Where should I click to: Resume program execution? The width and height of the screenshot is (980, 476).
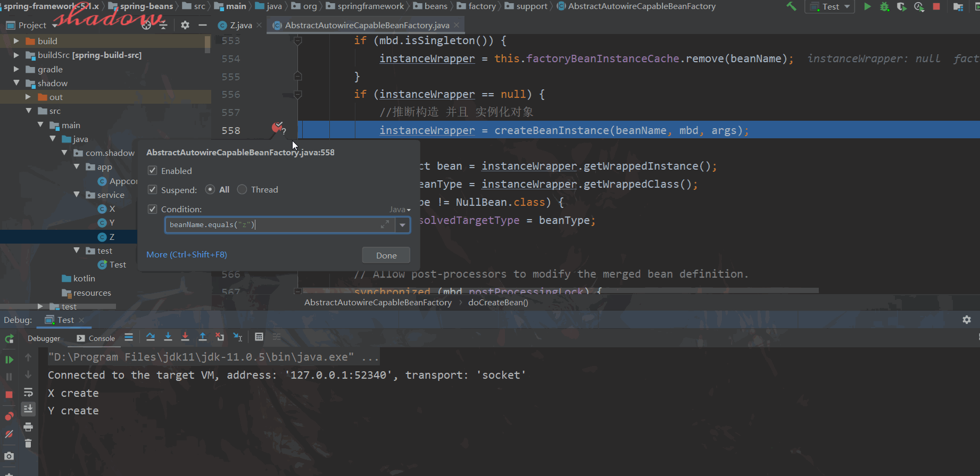click(x=9, y=360)
